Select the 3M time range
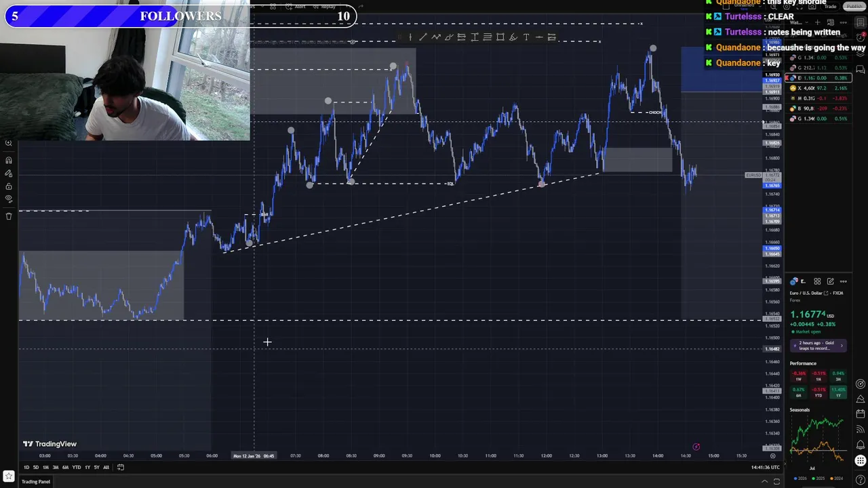Screen dimensions: 868x488 56,467
